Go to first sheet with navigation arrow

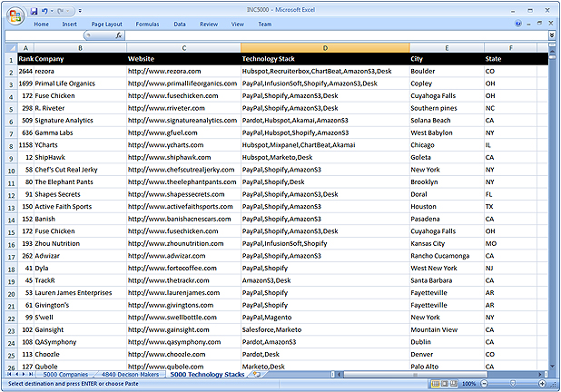click(9, 375)
